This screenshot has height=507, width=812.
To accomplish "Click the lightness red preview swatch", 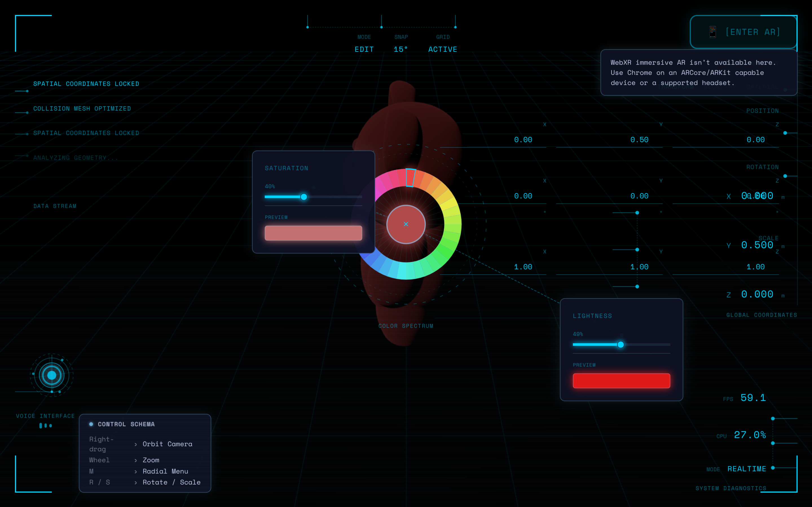I will [621, 380].
